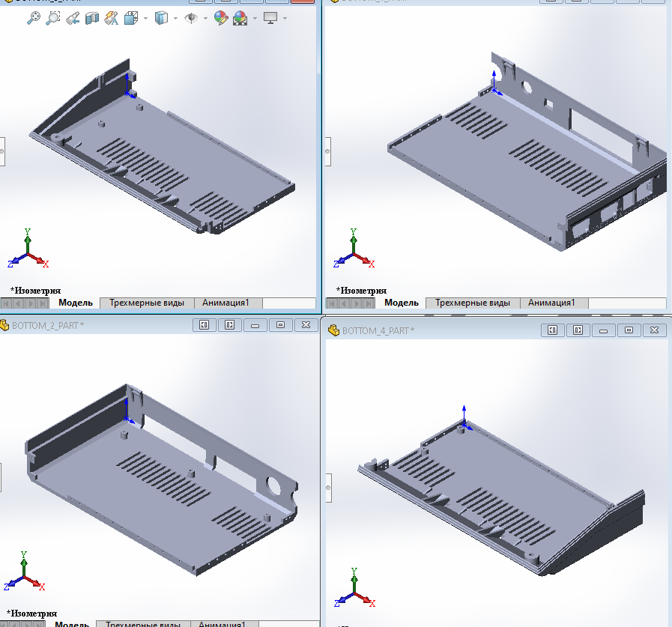Select the Модель tab in BOTTOM_2_PART
This screenshot has width=672, height=627.
(x=73, y=623)
